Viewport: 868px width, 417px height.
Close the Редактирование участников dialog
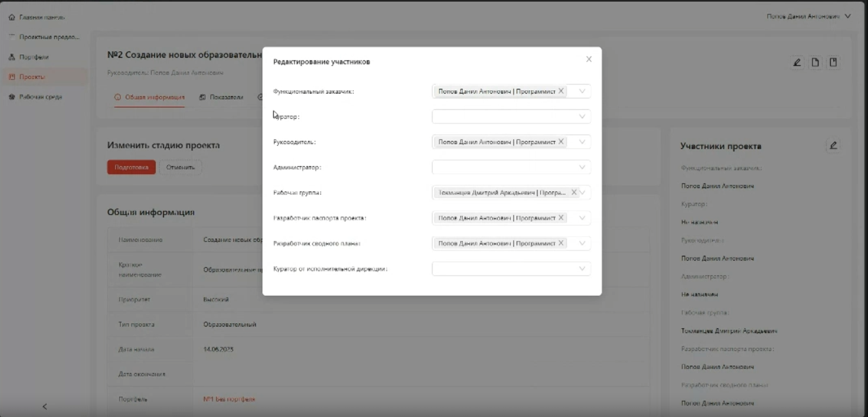pos(589,59)
